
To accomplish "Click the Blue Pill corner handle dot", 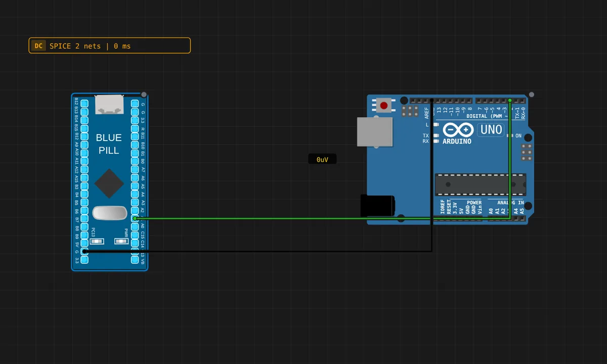I will (x=144, y=95).
